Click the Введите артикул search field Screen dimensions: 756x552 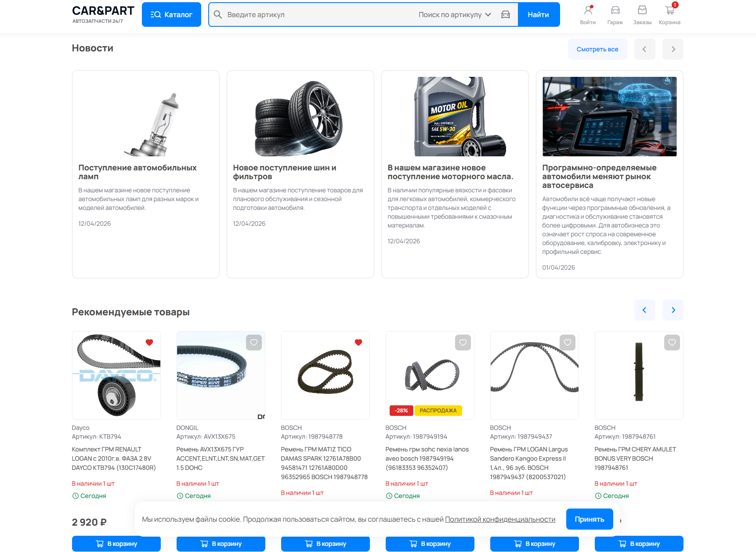pyautogui.click(x=316, y=14)
